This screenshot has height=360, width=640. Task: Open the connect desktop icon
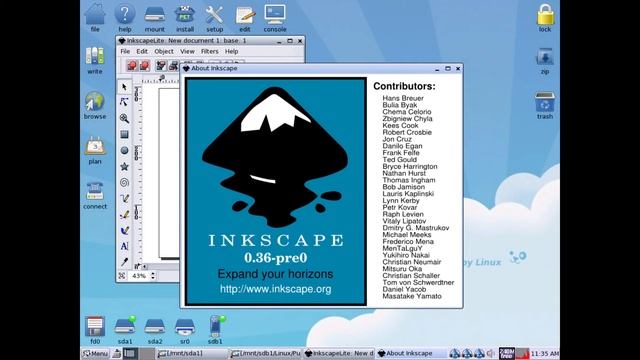point(95,195)
